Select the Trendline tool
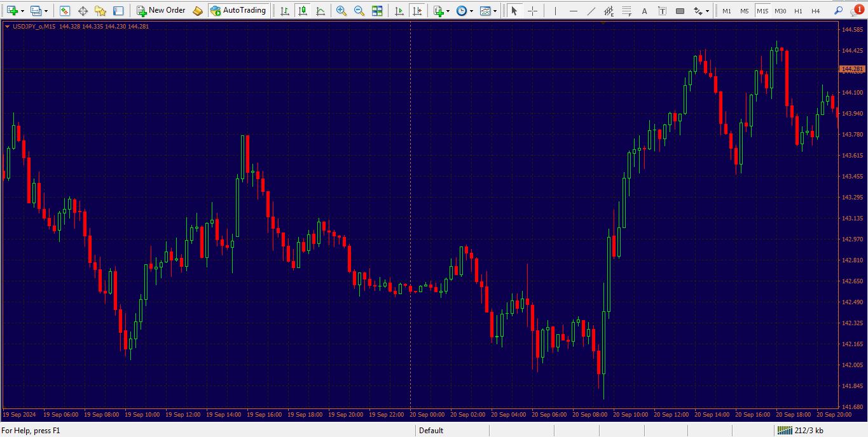The image size is (868, 437). (591, 11)
